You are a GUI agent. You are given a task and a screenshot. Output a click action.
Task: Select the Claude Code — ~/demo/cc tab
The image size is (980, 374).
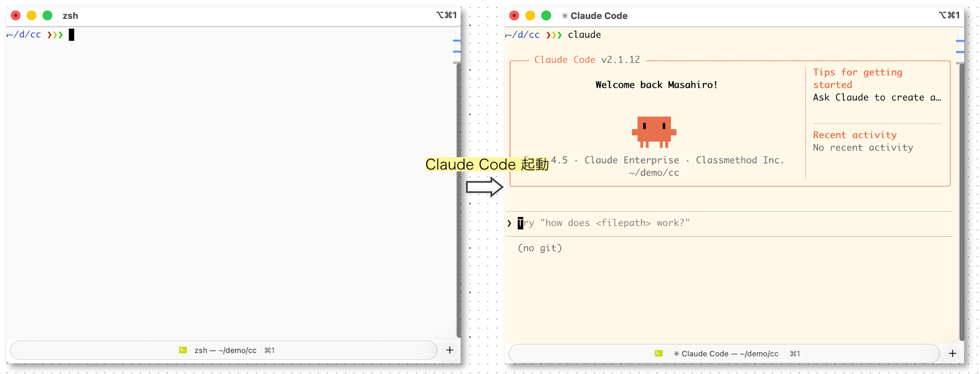pyautogui.click(x=724, y=353)
